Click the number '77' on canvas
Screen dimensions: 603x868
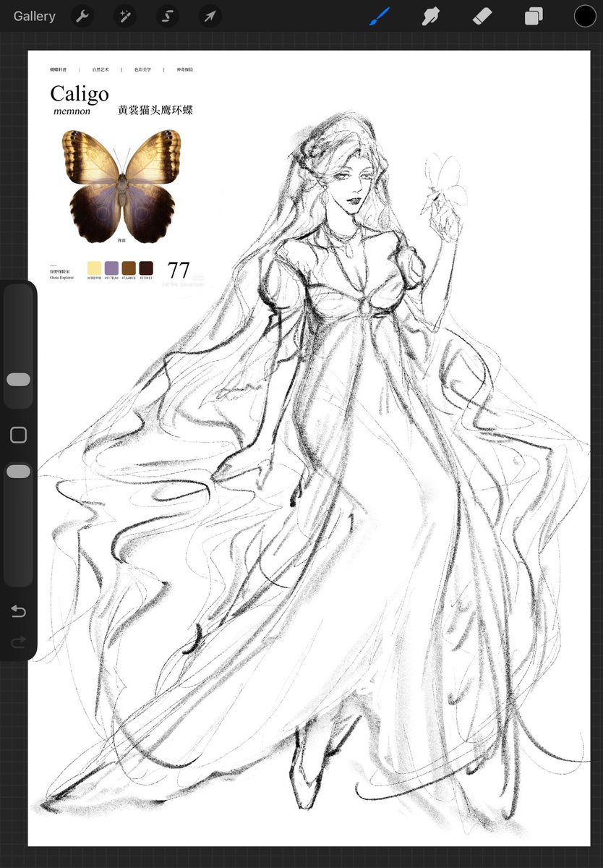(179, 271)
